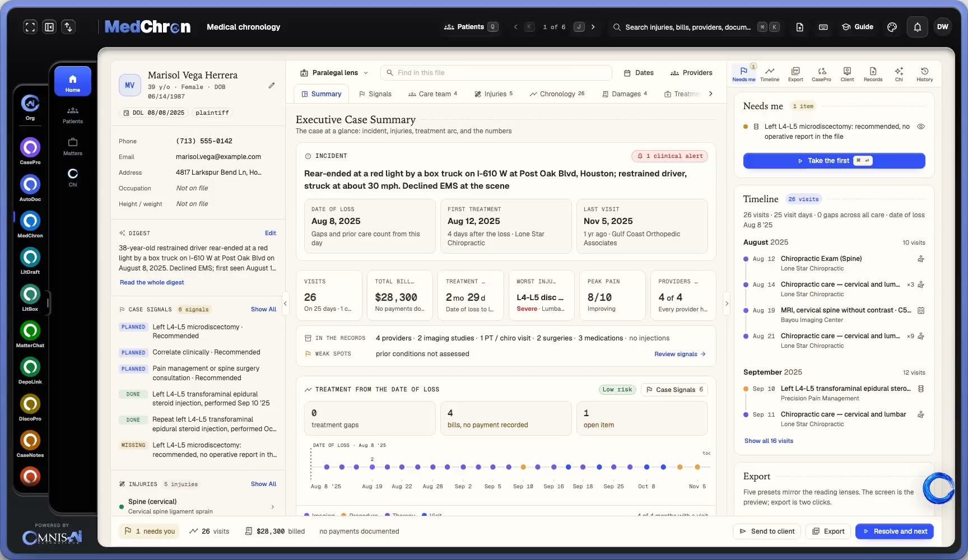968x560 pixels.
Task: Go to Matters in the sidebar
Action: 72,147
